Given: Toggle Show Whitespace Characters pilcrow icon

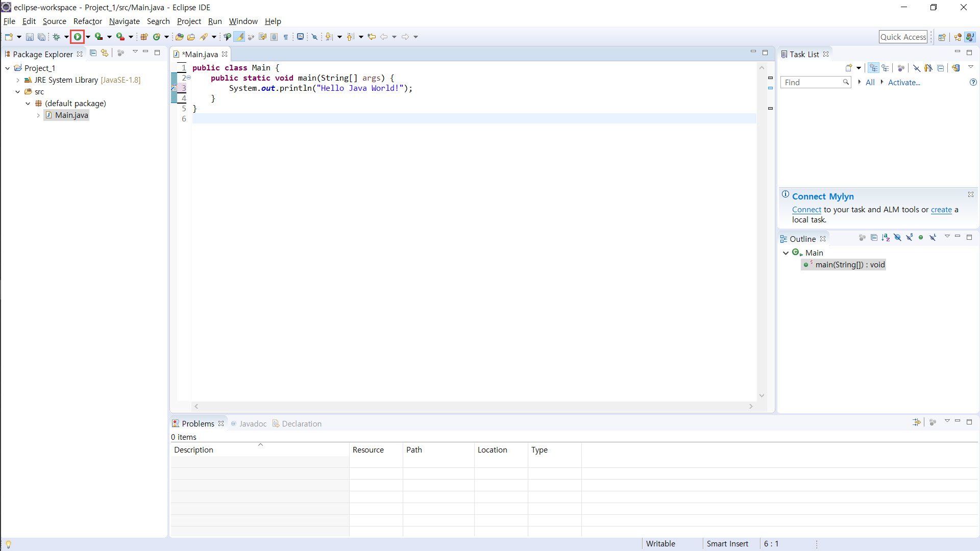Looking at the screenshot, I should point(286,37).
